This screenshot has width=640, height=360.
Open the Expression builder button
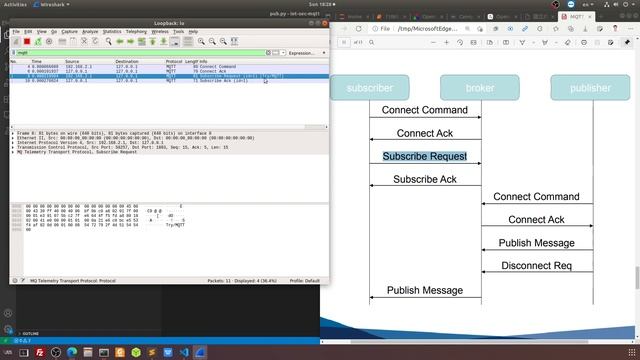click(301, 53)
